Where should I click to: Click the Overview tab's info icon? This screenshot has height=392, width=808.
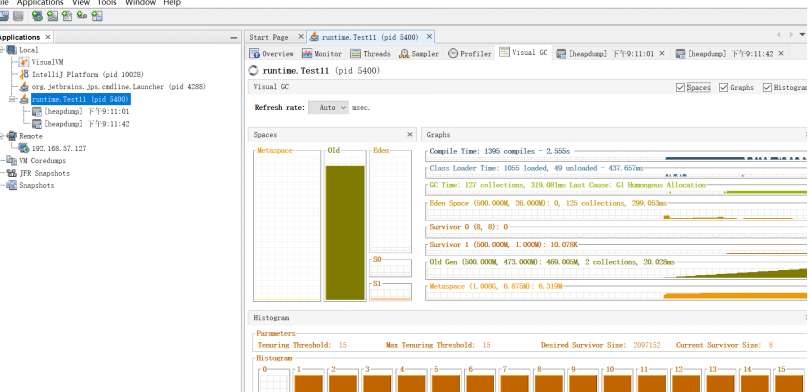pyautogui.click(x=254, y=54)
